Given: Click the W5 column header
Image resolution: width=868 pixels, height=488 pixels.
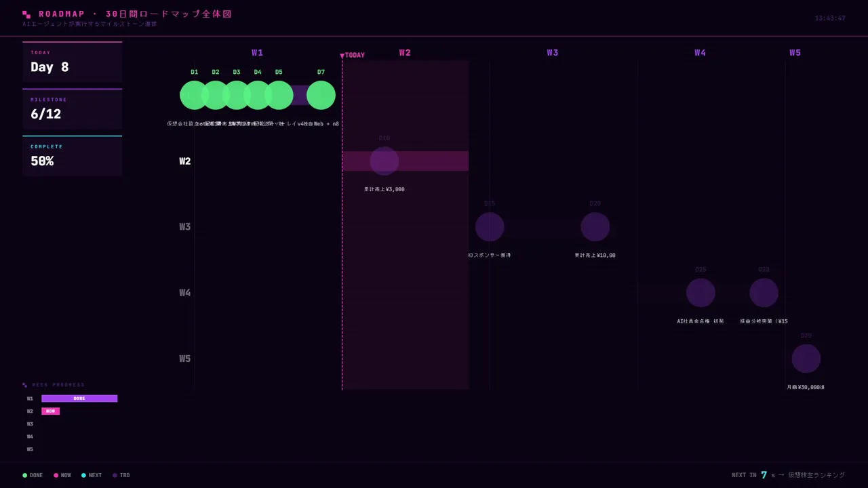Looking at the screenshot, I should pos(795,53).
